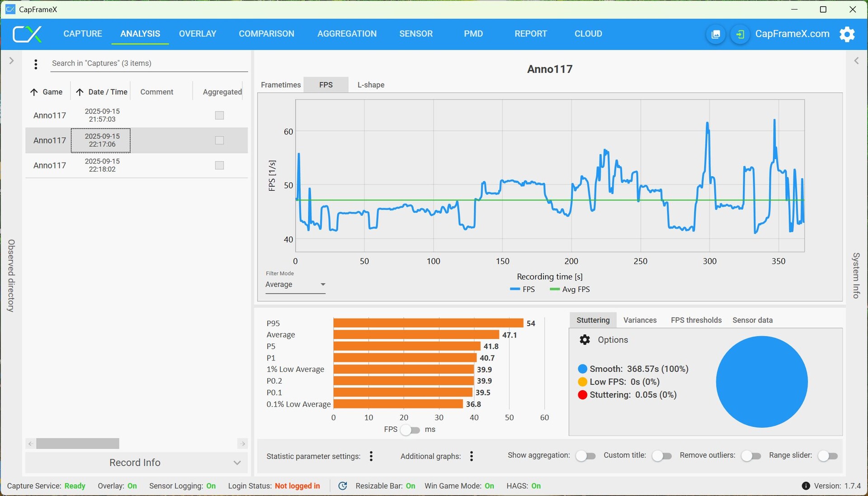Click the screenshot capture icon in header
The height and width of the screenshot is (496, 868).
coord(716,34)
